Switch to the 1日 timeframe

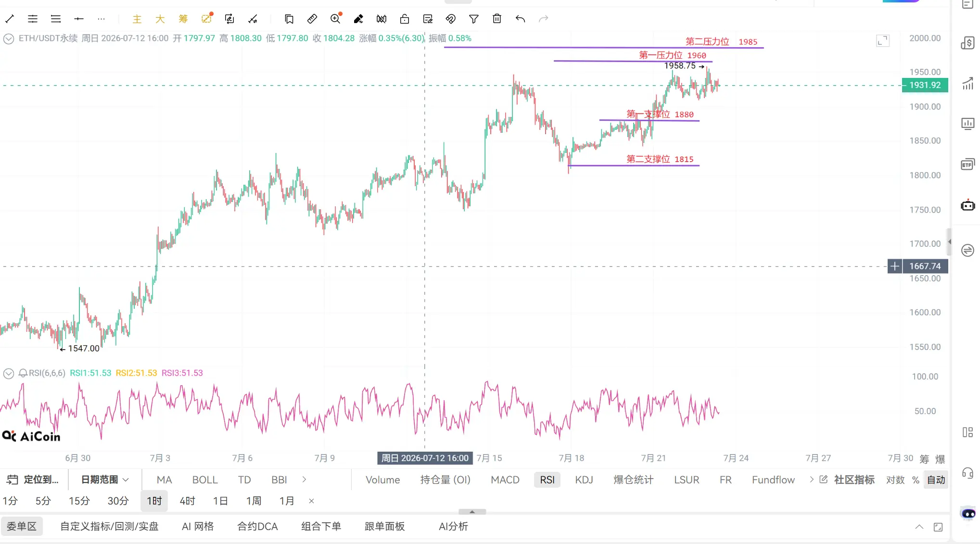[220, 501]
